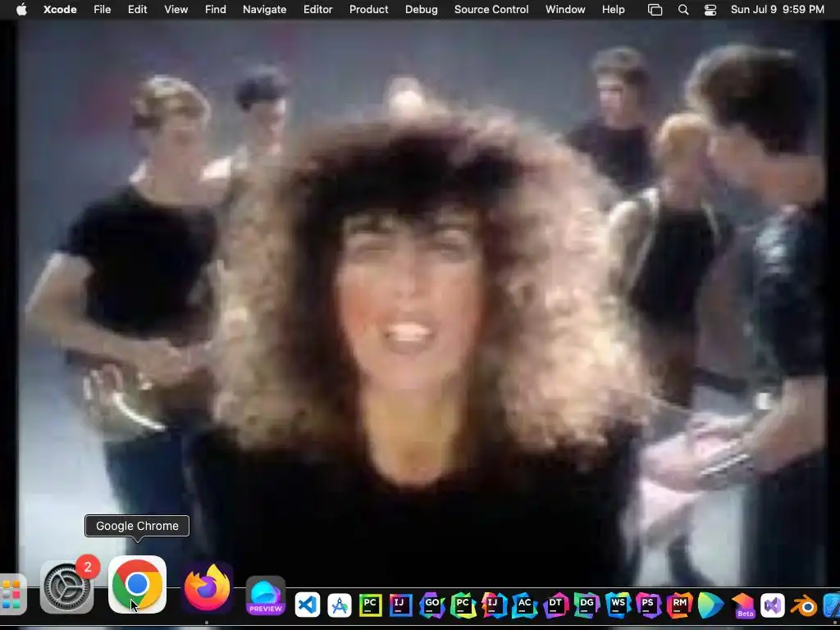Open the white icon with blue A
Viewport: 840px width, 630px height.
339,605
